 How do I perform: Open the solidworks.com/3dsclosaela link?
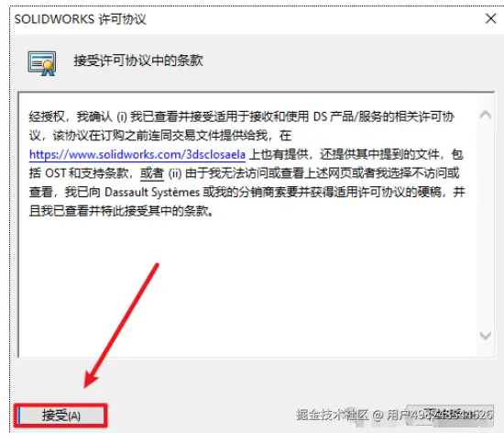point(137,155)
